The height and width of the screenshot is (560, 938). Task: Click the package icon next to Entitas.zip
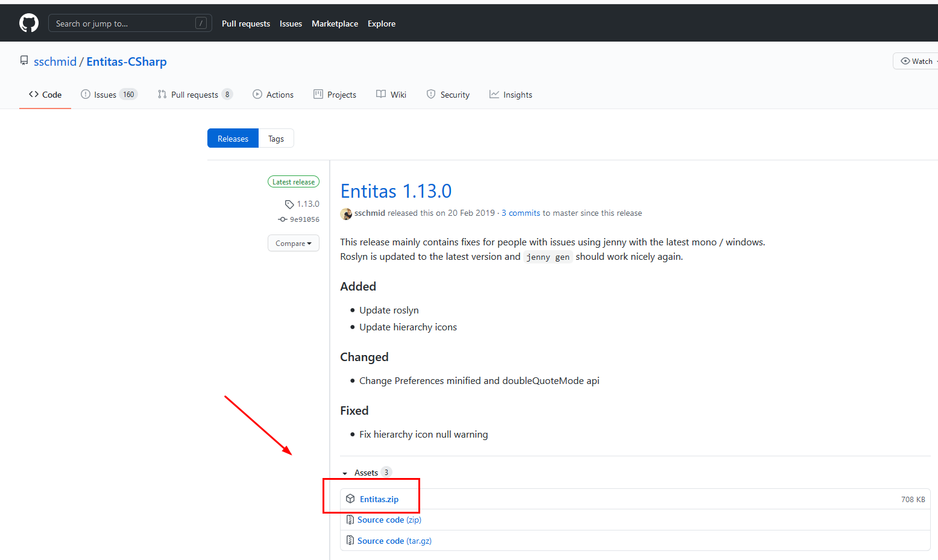351,499
